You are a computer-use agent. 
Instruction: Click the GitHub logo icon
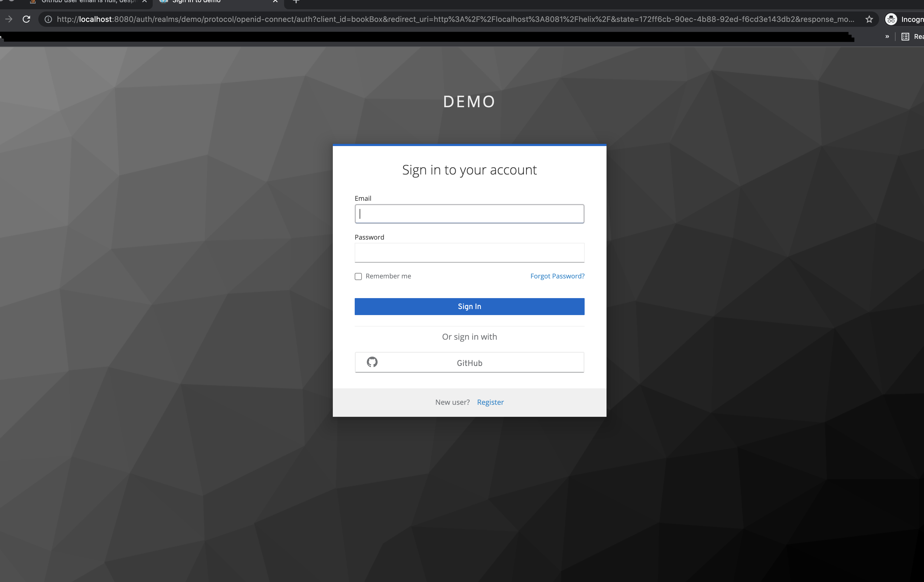[372, 362]
